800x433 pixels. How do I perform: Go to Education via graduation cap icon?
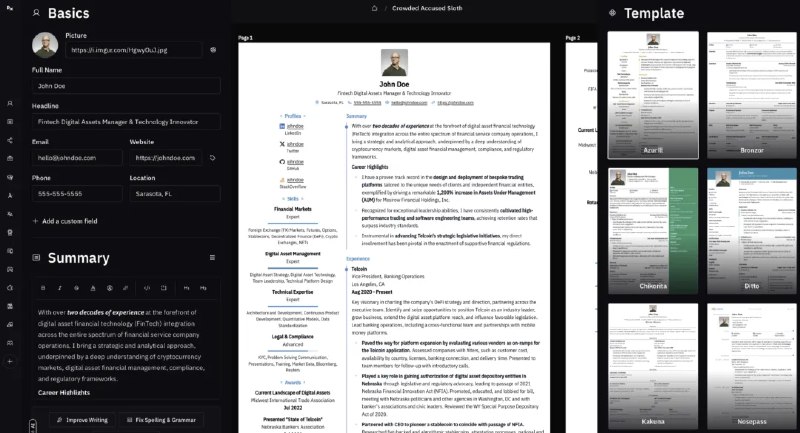click(10, 177)
